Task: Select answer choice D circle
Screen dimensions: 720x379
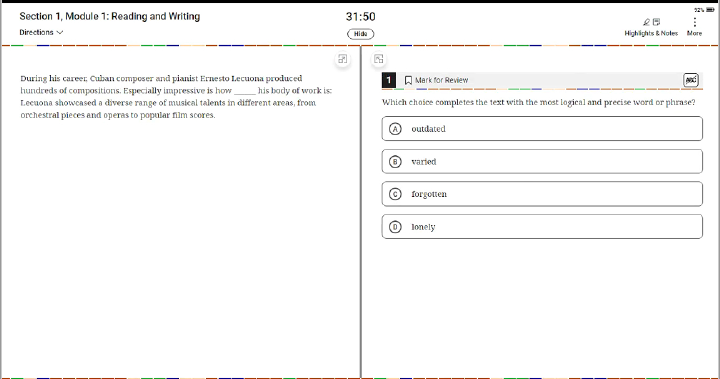Action: (x=395, y=227)
